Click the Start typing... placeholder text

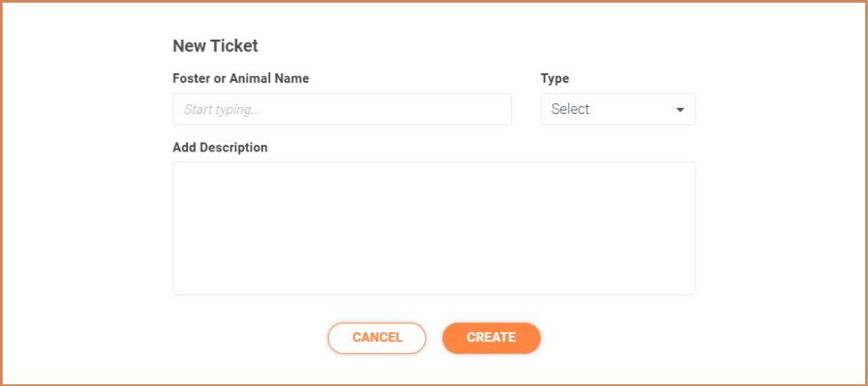click(x=222, y=110)
